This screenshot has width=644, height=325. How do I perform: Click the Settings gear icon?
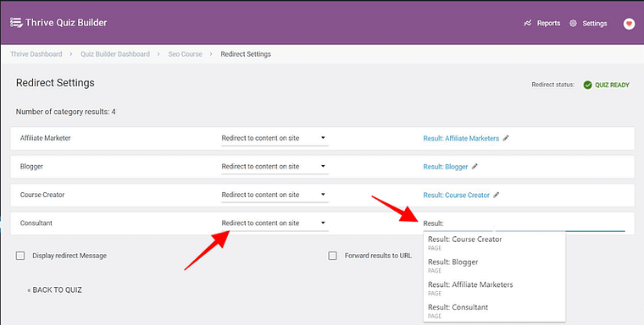point(573,24)
